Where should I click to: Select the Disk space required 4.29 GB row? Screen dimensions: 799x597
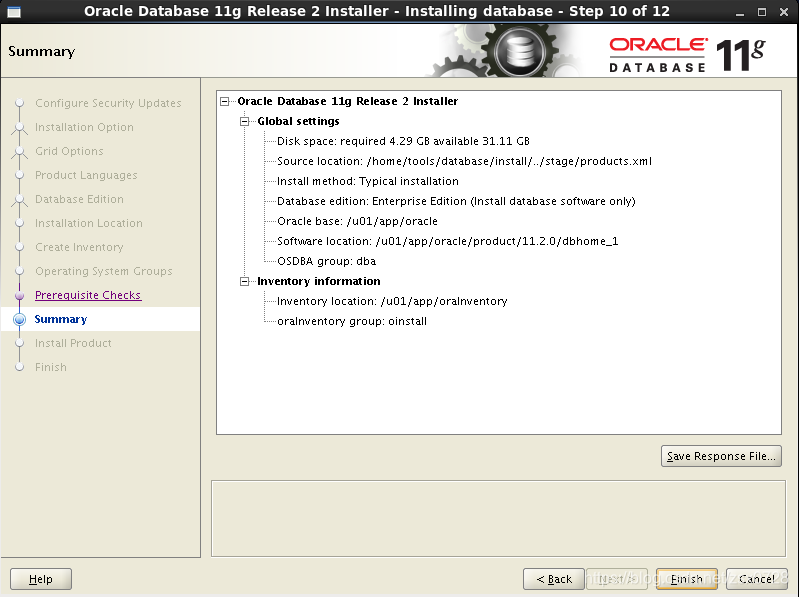click(x=403, y=141)
